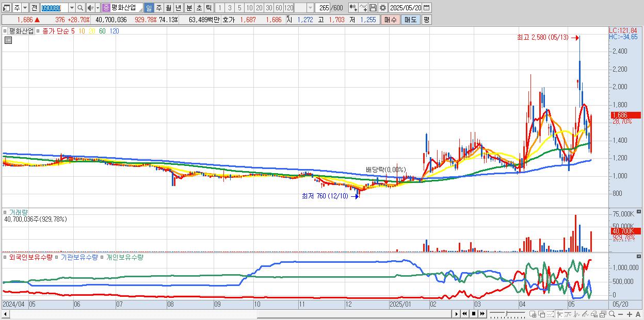Edit the candle count field 265
The height and width of the screenshot is (320, 644).
click(x=323, y=8)
